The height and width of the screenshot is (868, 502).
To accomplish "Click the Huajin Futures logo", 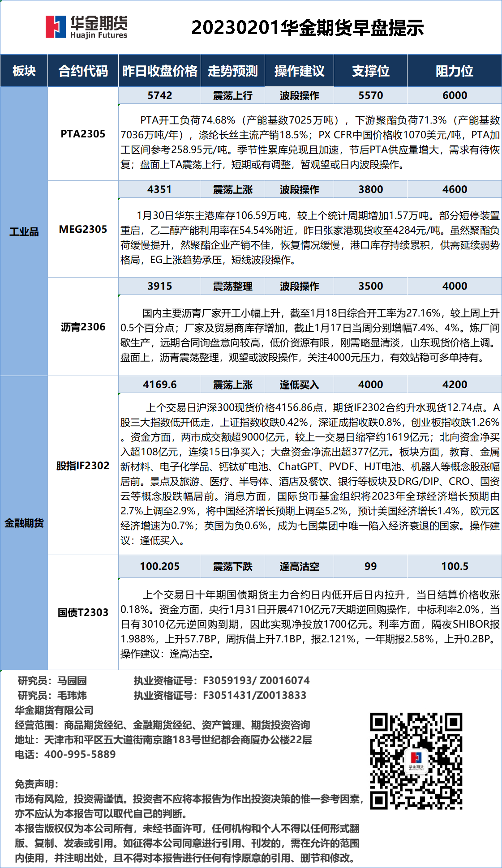I will (x=86, y=27).
